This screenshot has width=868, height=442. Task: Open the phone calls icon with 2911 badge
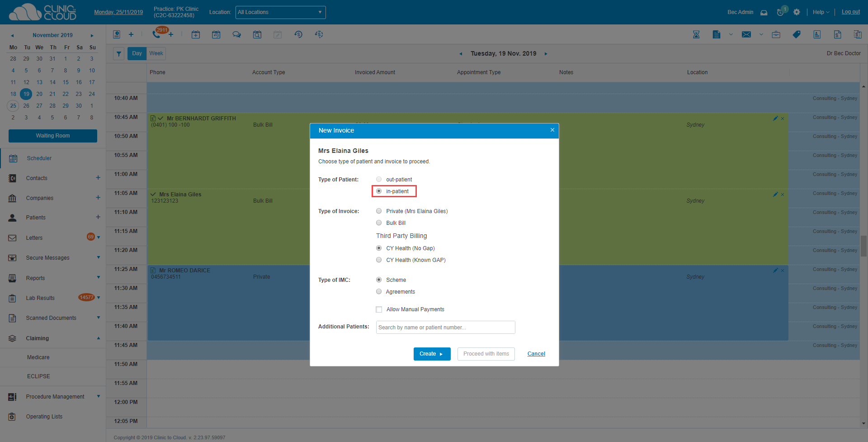pos(157,34)
